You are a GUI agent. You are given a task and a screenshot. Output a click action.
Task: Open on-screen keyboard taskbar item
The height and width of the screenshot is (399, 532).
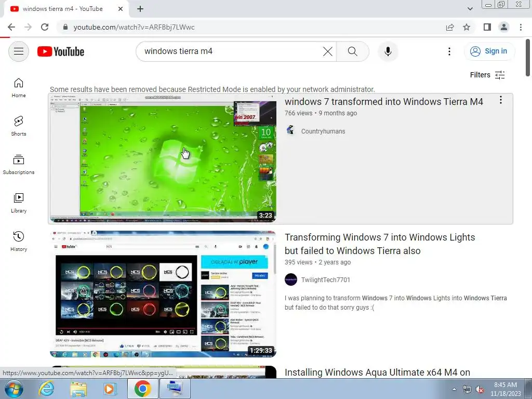tap(175, 389)
